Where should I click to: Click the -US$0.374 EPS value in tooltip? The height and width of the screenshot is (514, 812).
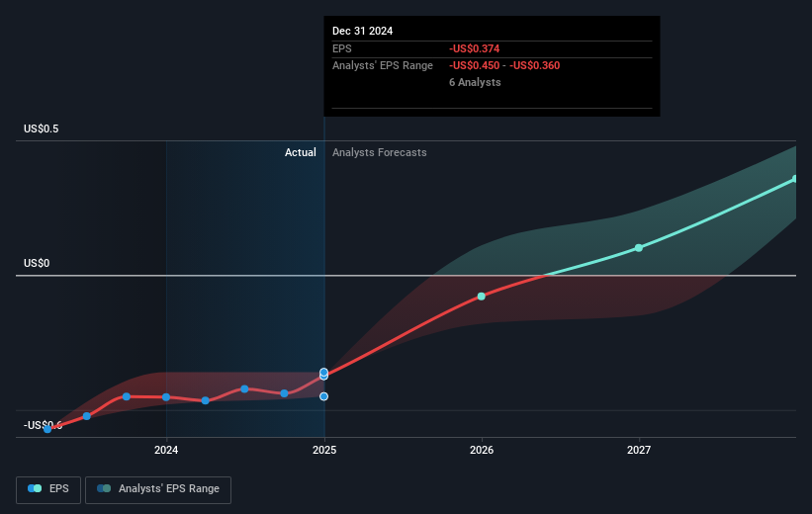tap(475, 48)
